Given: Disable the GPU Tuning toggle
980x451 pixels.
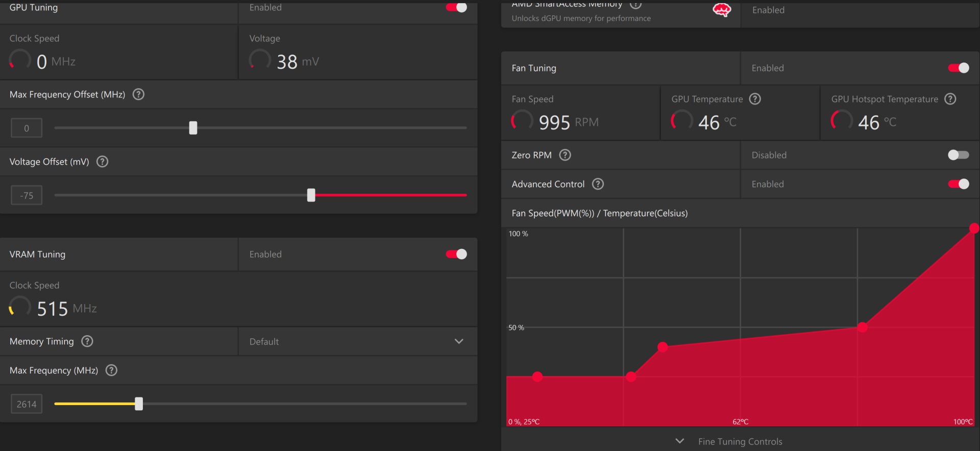Looking at the screenshot, I should pyautogui.click(x=456, y=7).
